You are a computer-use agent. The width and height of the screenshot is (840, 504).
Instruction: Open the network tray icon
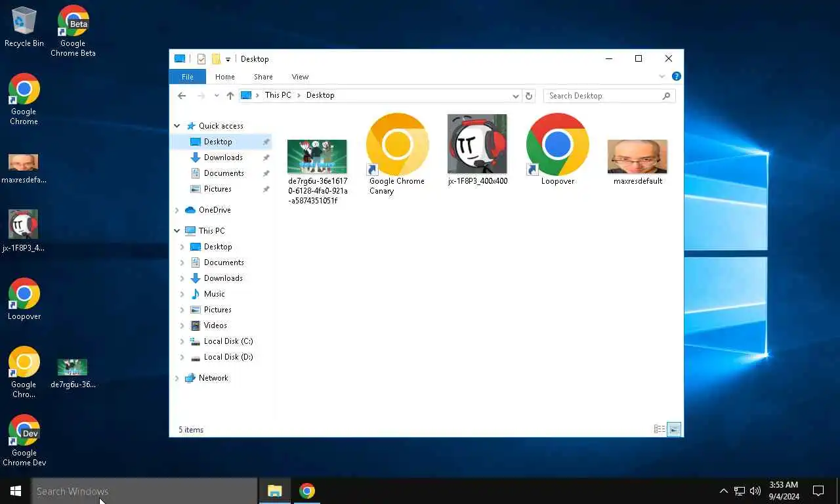pyautogui.click(x=740, y=491)
